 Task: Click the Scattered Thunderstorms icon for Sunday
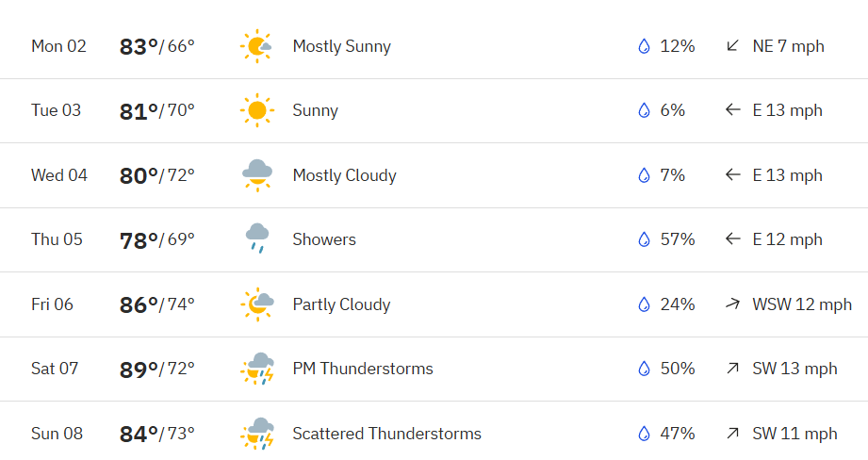pos(257,434)
